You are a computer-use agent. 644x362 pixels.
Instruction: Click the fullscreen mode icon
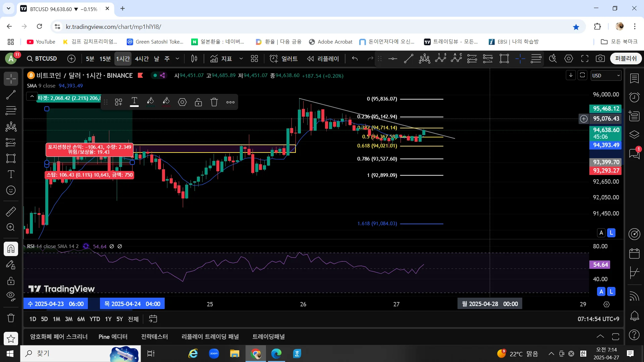point(585,59)
